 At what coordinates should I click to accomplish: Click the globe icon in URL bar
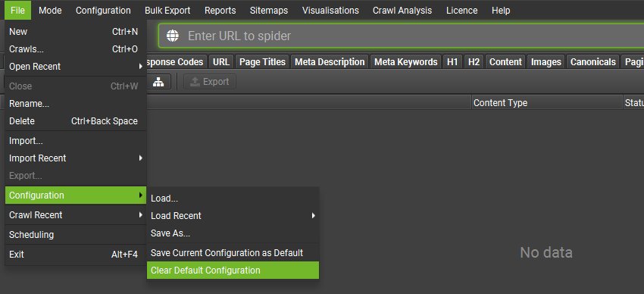click(173, 36)
